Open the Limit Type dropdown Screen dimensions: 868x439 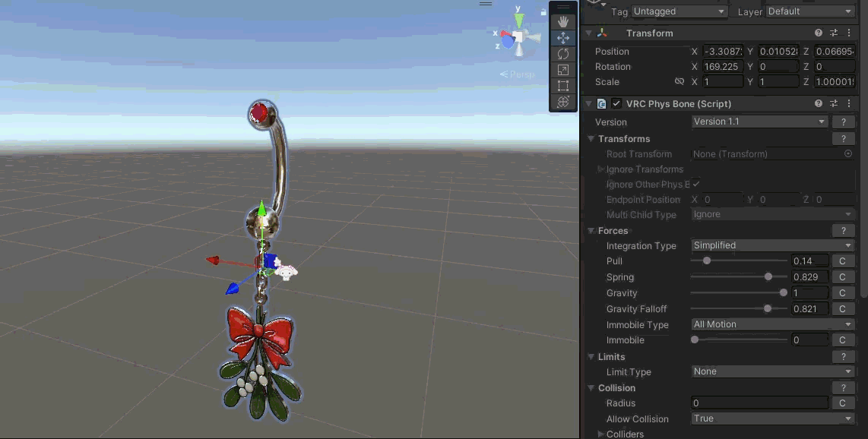[x=772, y=371]
